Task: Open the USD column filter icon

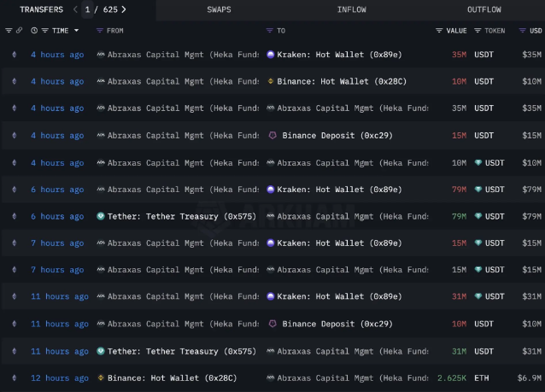Action: point(524,31)
